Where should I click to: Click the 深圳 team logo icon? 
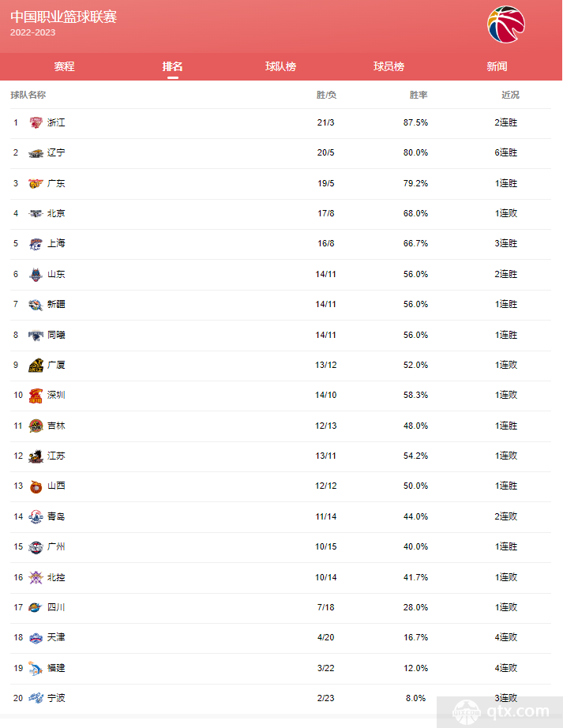click(36, 396)
